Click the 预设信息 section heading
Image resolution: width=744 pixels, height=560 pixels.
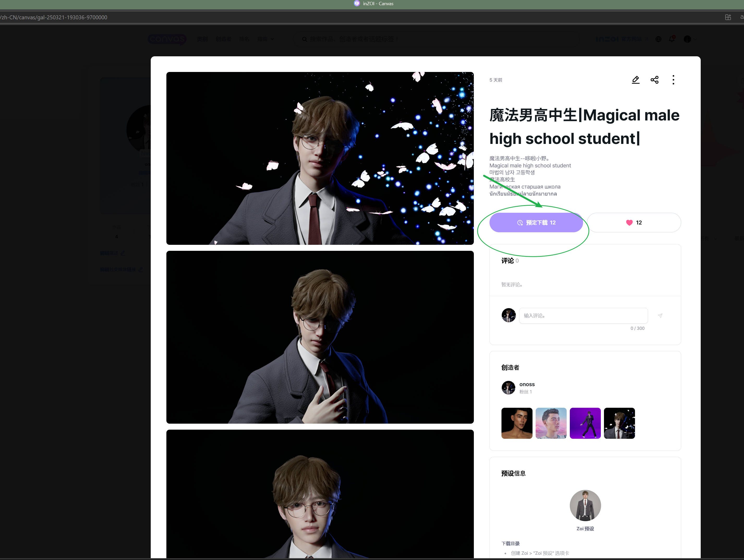pos(513,473)
